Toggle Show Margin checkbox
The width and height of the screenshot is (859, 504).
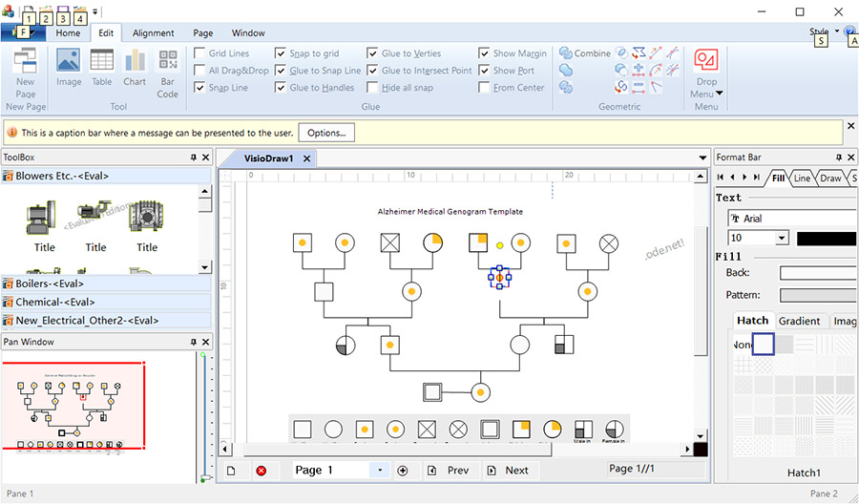484,53
